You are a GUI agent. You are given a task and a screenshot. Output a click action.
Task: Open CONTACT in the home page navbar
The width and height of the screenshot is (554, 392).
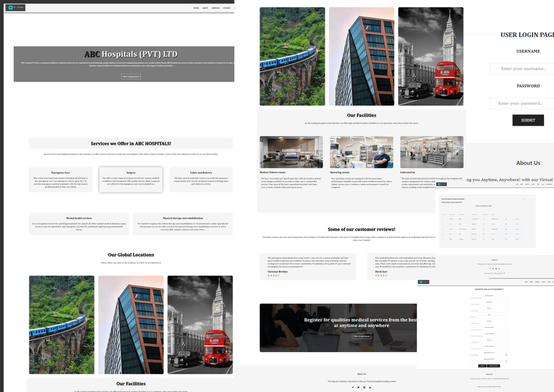pos(227,8)
